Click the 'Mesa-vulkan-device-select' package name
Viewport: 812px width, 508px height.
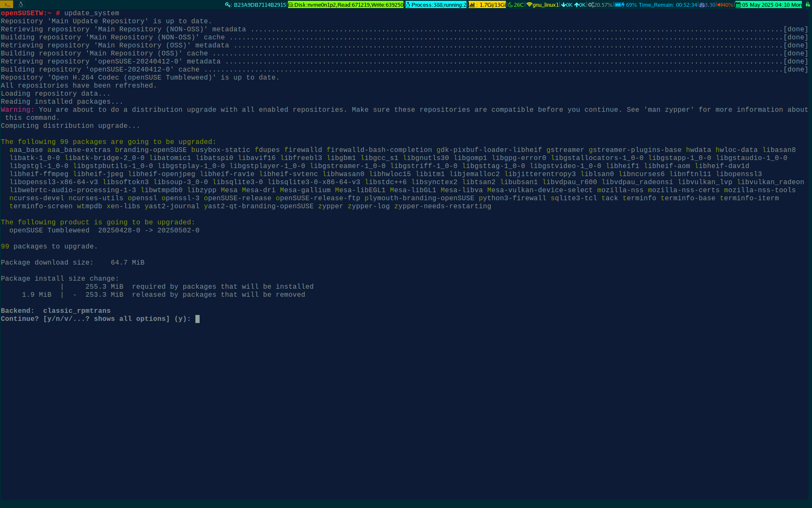click(540, 190)
